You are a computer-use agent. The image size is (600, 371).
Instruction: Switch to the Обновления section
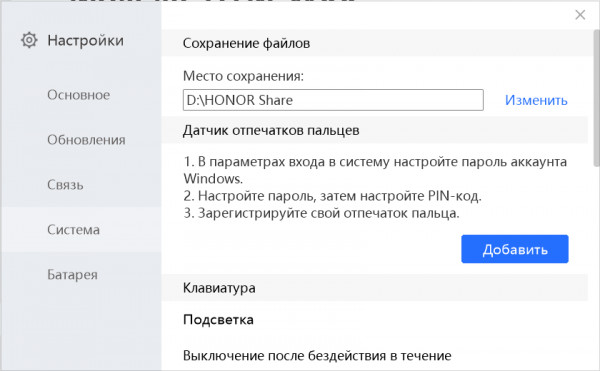pyautogui.click(x=86, y=140)
